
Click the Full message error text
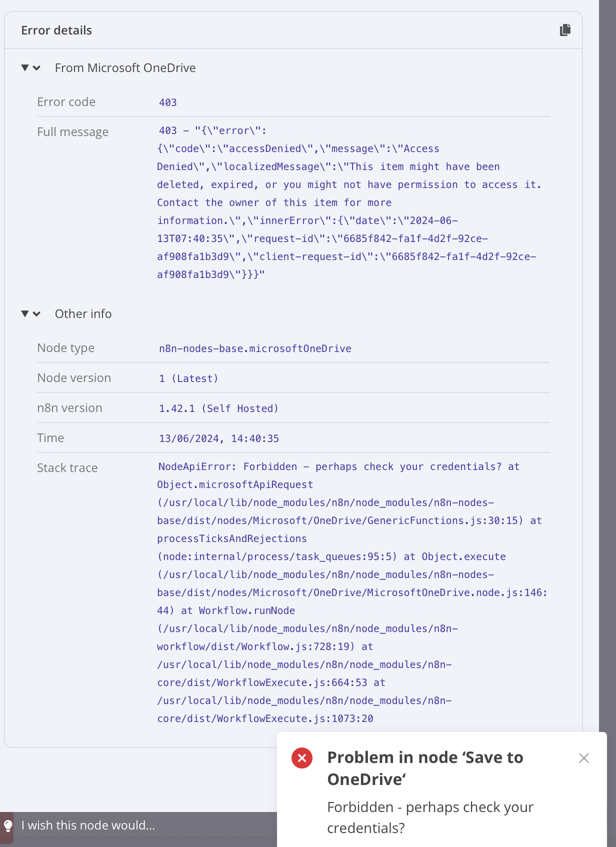point(349,202)
